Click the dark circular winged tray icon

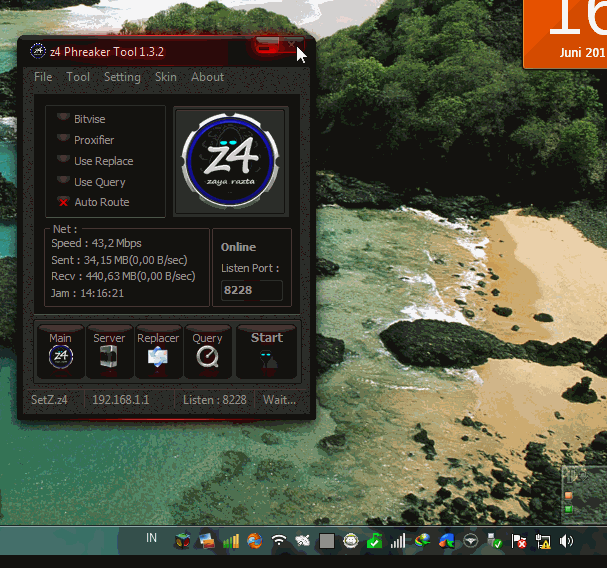pos(470,541)
